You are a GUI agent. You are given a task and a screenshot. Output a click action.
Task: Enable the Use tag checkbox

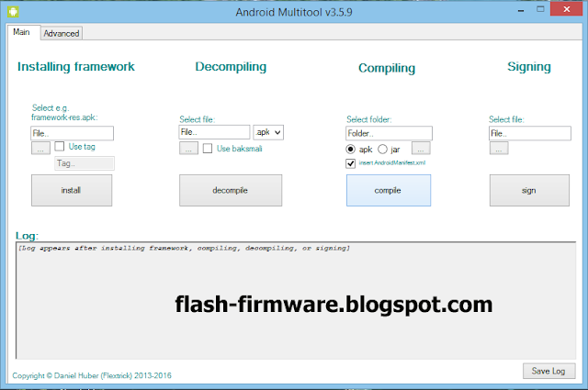(60, 146)
